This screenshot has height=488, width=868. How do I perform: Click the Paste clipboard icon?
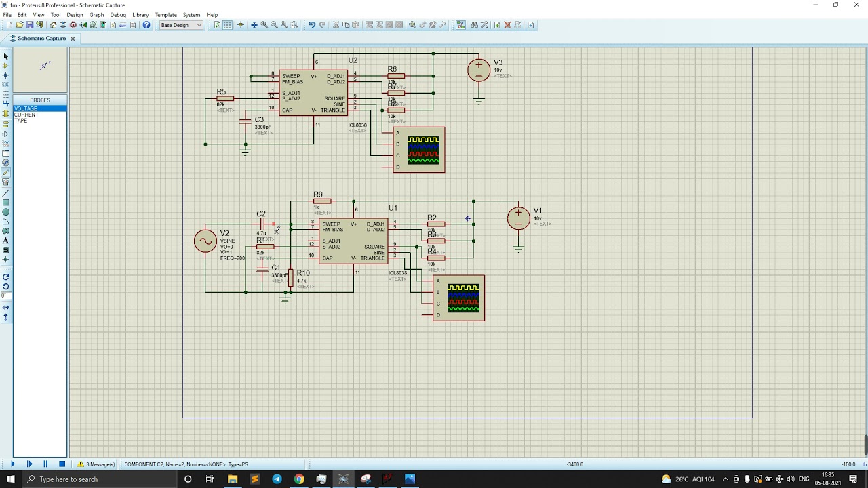point(355,25)
